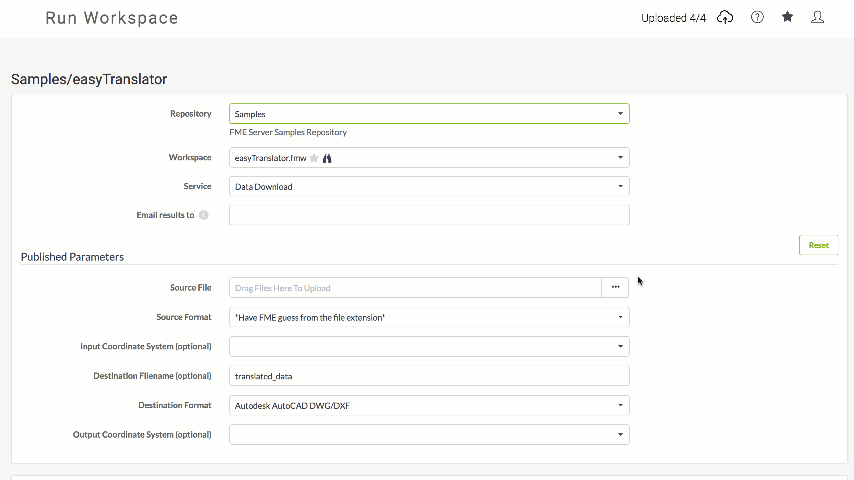Open the Service dropdown showing Data Download
The width and height of the screenshot is (854, 480).
point(429,186)
